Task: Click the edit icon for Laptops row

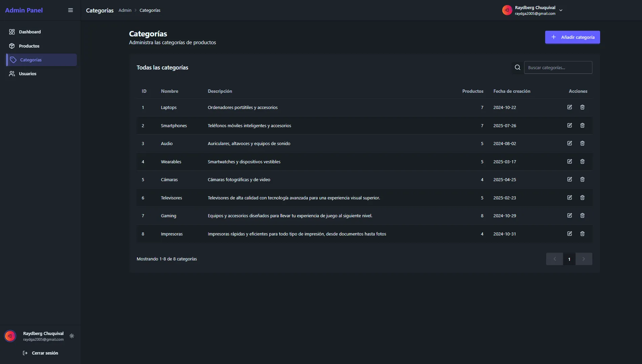Action: (x=569, y=107)
